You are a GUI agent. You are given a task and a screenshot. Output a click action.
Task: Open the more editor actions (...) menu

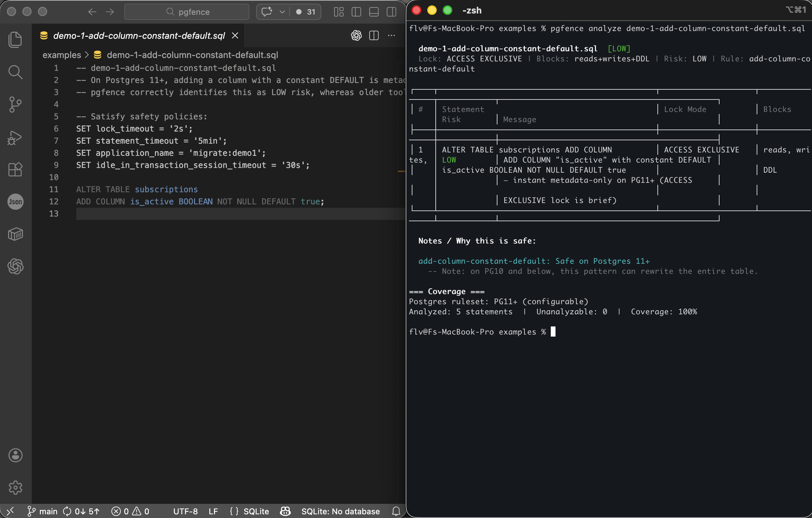point(391,35)
